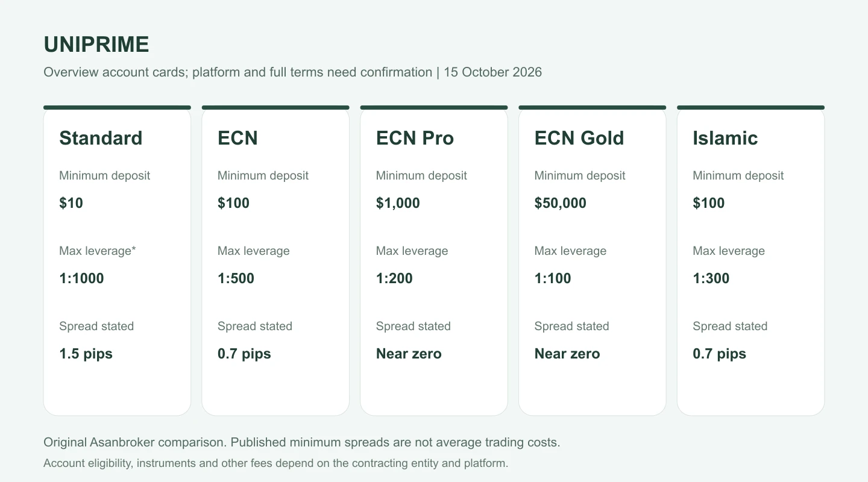Viewport: 868px width, 482px height.
Task: Select the $1,000 minimum deposit amount
Action: click(x=398, y=203)
